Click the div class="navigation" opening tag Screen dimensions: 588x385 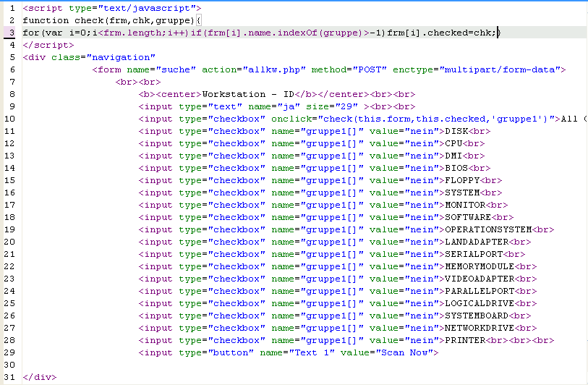click(x=89, y=57)
